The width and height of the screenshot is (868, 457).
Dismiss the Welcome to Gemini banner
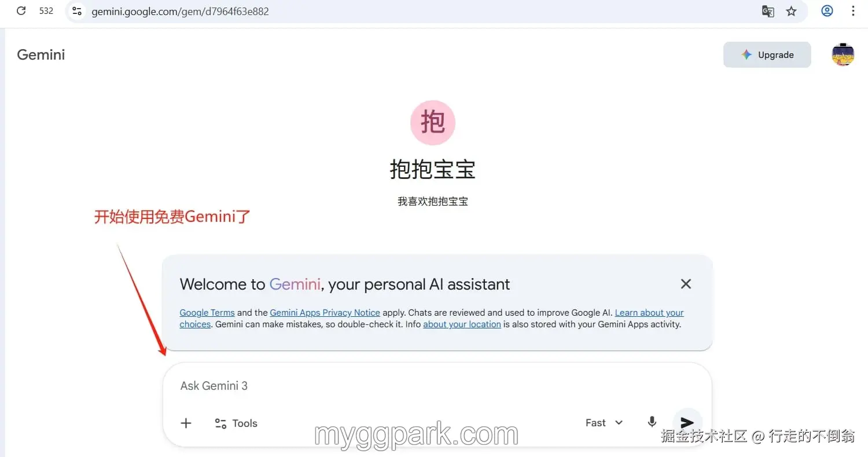point(686,284)
